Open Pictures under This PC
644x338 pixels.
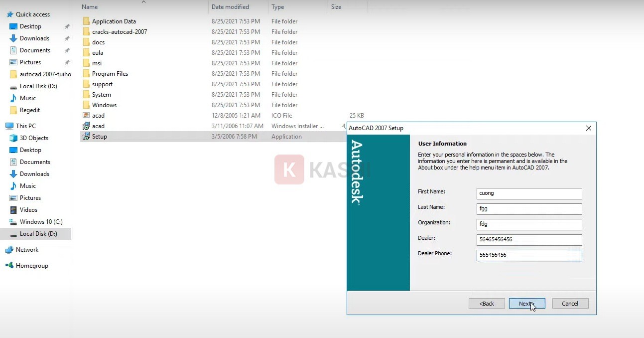(x=30, y=198)
